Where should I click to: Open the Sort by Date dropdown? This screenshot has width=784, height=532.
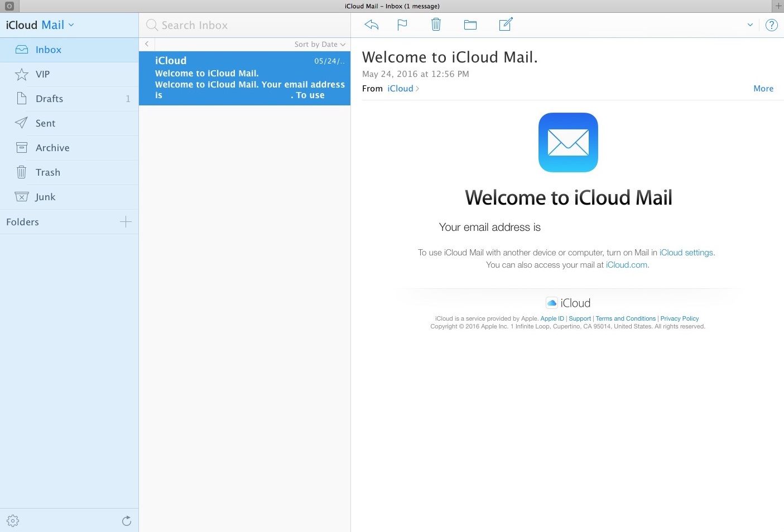319,44
